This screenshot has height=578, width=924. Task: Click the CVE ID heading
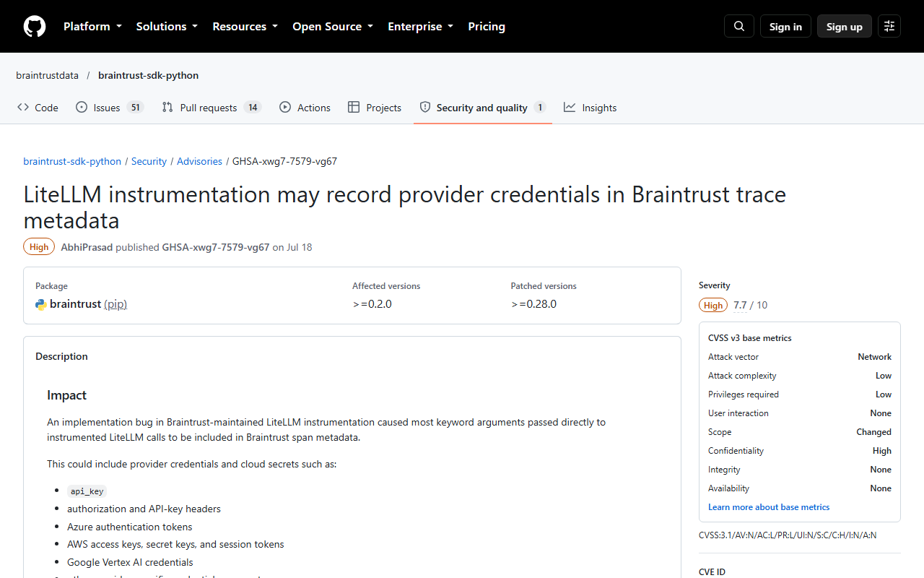[x=712, y=572]
